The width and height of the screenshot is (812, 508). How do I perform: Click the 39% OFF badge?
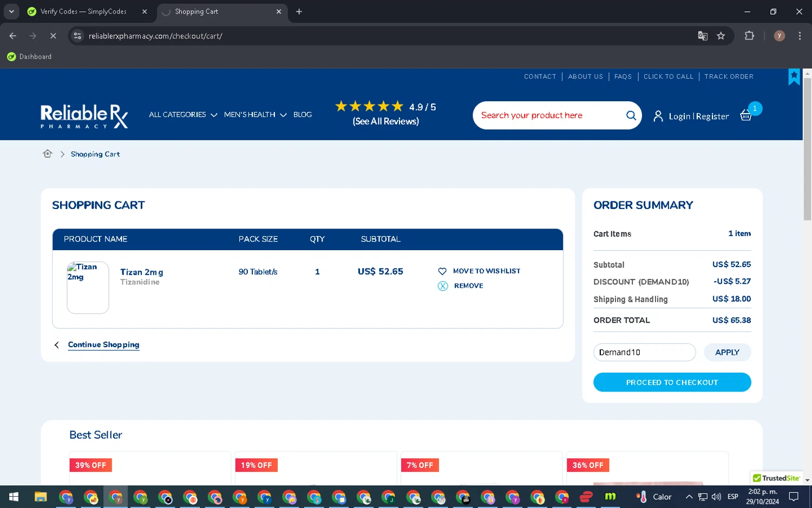tap(90, 465)
